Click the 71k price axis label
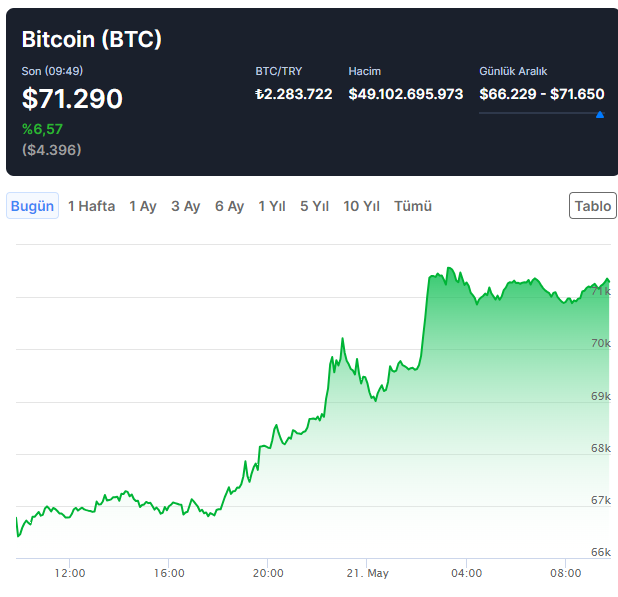 pos(601,291)
